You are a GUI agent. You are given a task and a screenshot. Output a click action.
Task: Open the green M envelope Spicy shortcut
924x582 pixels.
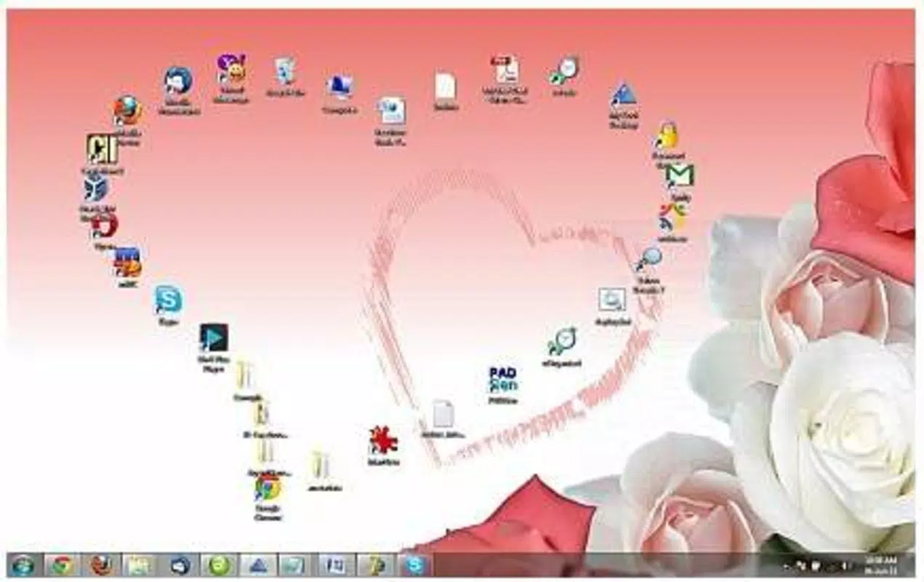[x=680, y=177]
